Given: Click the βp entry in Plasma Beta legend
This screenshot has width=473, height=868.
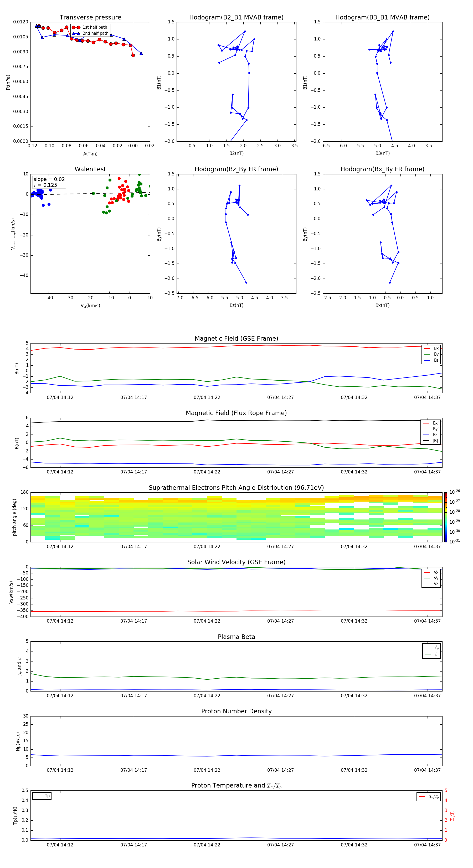Looking at the screenshot, I should [x=431, y=647].
